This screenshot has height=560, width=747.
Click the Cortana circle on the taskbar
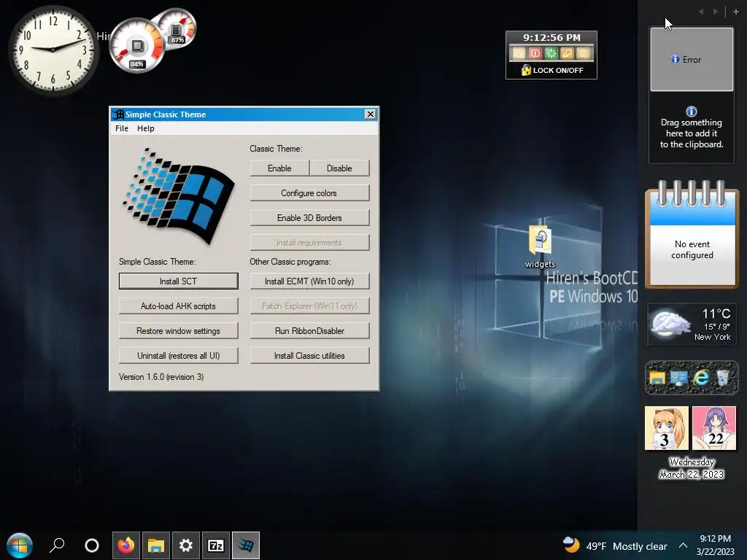point(91,545)
